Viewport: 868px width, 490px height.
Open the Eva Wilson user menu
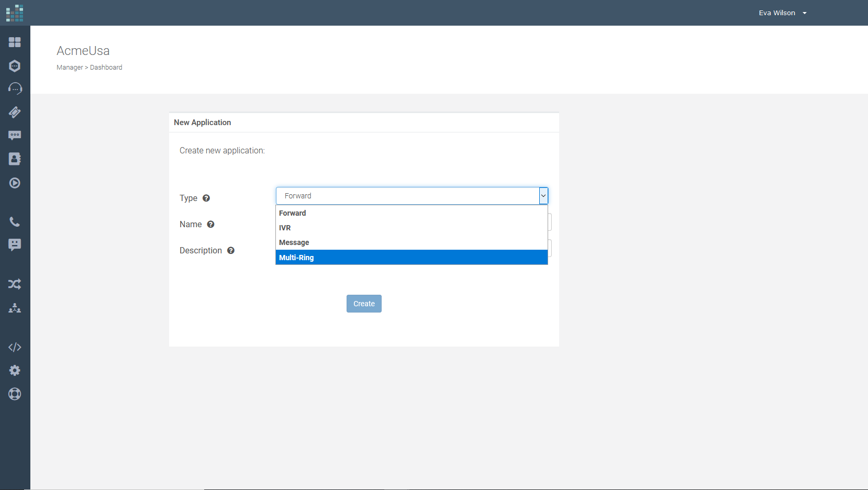(x=783, y=13)
